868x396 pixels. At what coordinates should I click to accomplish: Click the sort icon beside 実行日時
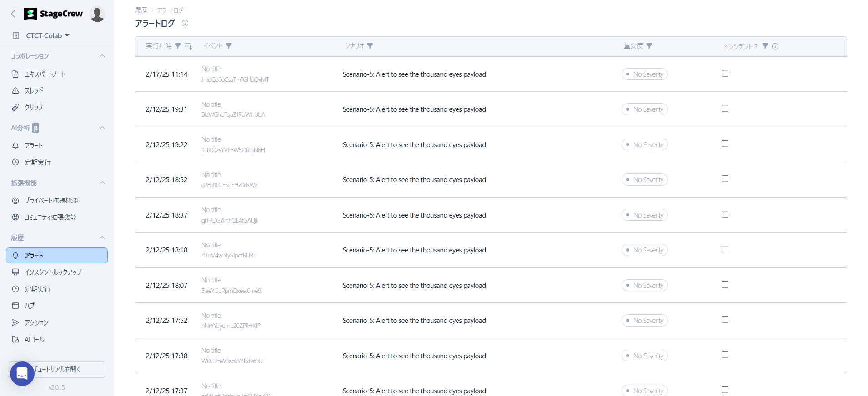point(188,46)
